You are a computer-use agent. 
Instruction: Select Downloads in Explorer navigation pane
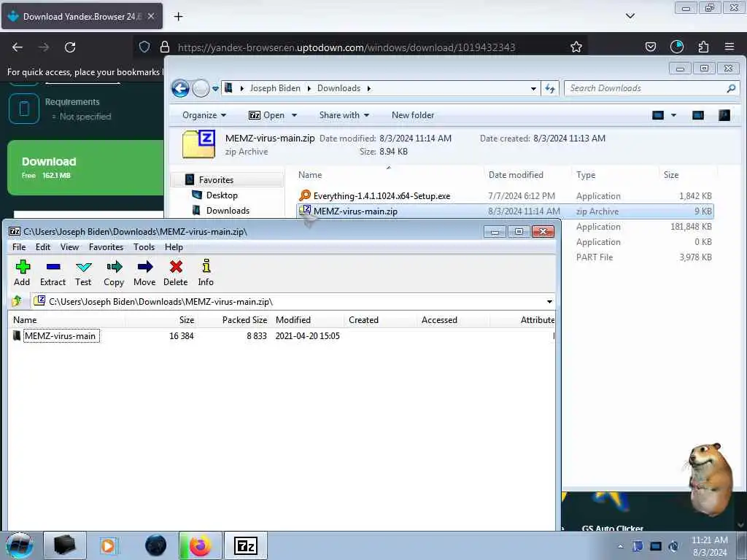point(228,211)
